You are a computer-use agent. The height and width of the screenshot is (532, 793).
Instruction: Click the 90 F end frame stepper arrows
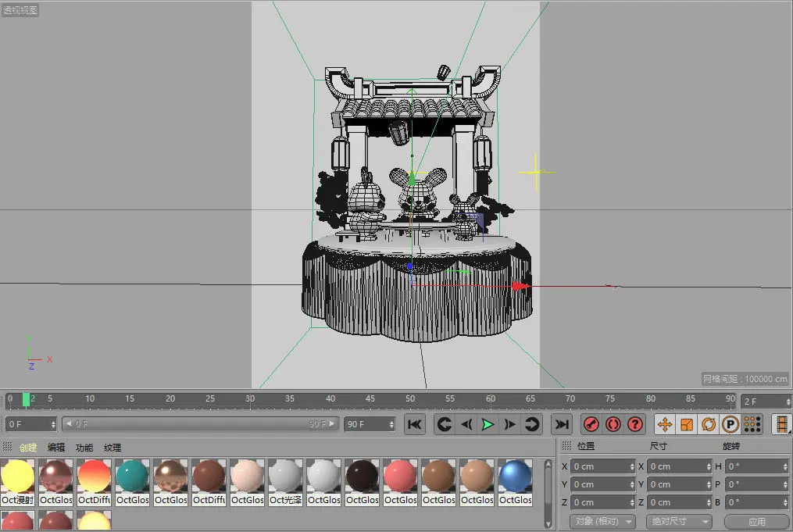(391, 424)
